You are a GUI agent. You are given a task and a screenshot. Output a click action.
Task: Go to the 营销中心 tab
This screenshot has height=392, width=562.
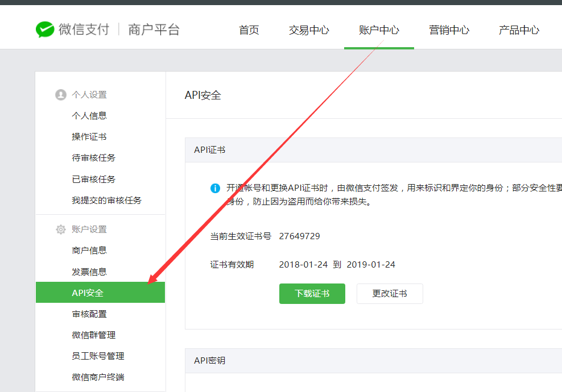449,30
